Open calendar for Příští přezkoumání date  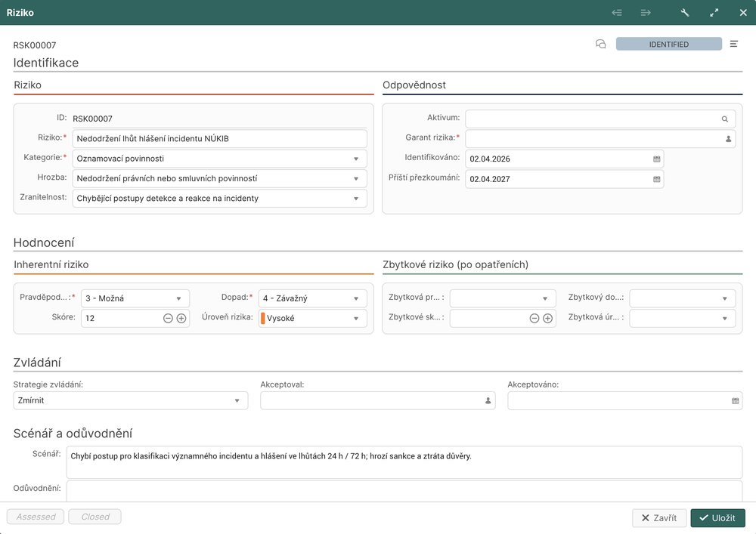[657, 179]
